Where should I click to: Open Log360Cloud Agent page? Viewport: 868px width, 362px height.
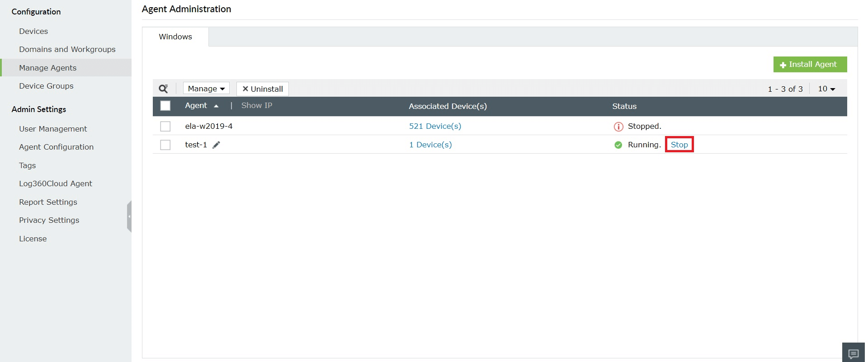pos(56,183)
